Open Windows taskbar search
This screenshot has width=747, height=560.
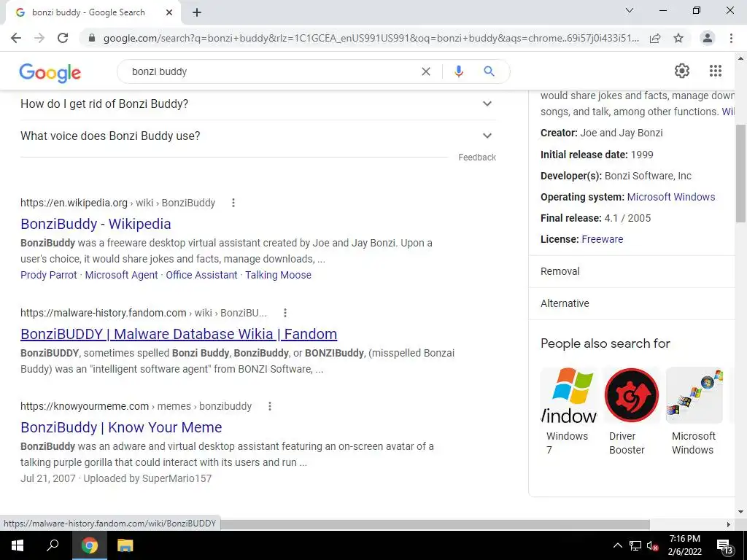pyautogui.click(x=53, y=545)
